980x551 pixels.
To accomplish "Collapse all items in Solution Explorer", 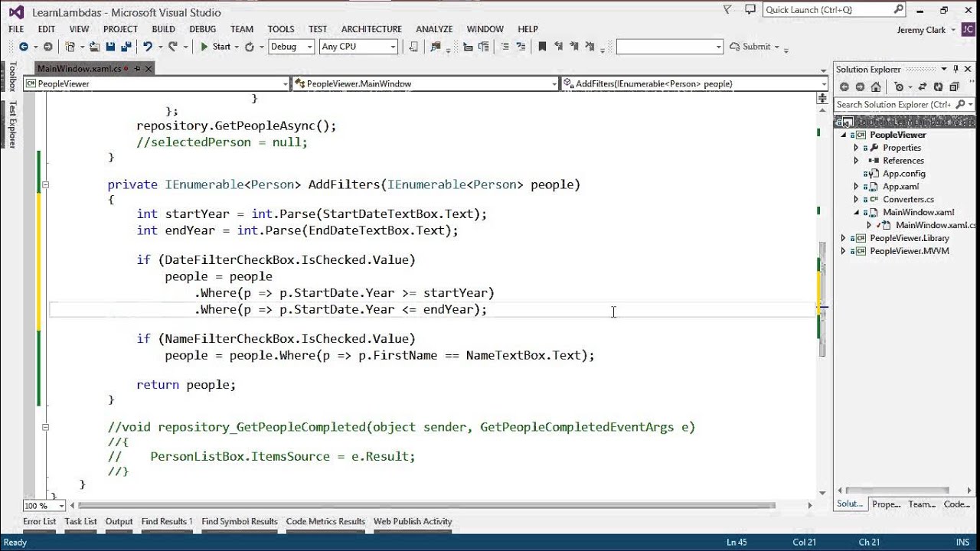I will 955,86.
